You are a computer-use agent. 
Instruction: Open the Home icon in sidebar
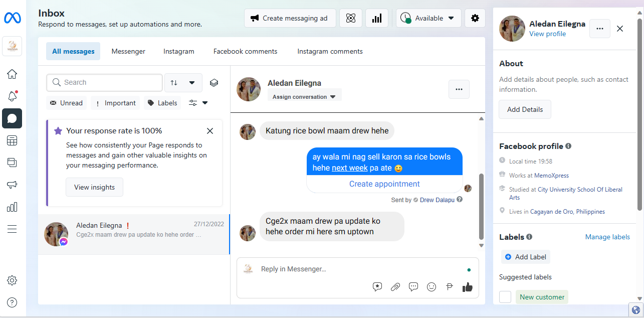tap(12, 74)
